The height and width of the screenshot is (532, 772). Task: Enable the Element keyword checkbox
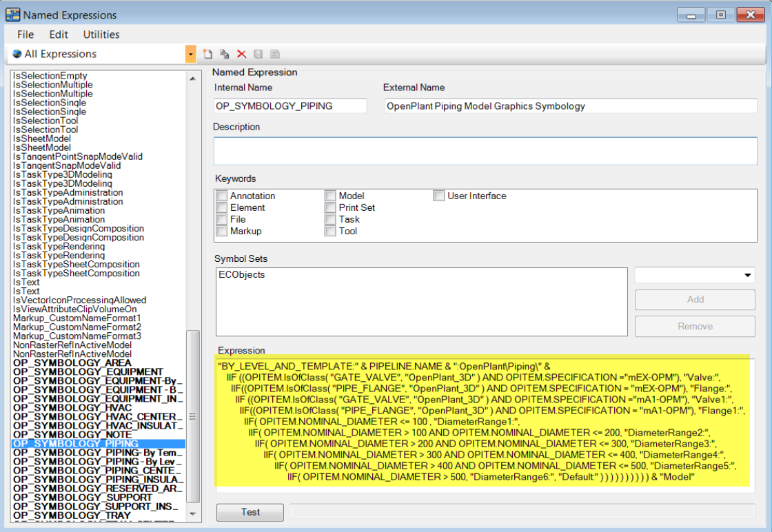222,207
